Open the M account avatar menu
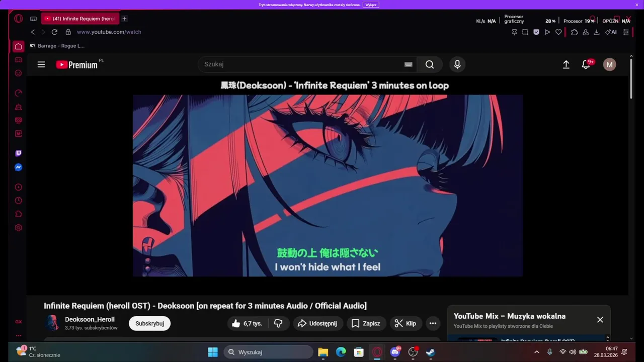This screenshot has height=362, width=644. [609, 64]
